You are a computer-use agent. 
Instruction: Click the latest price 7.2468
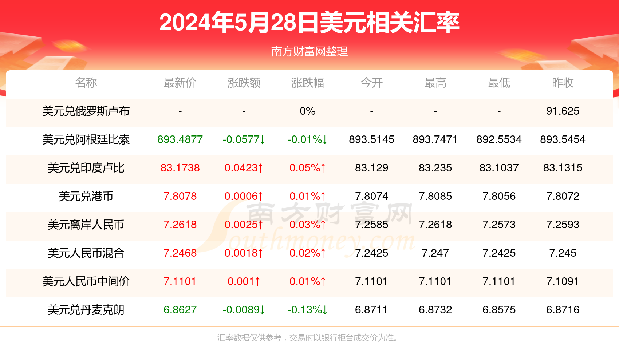(x=180, y=253)
